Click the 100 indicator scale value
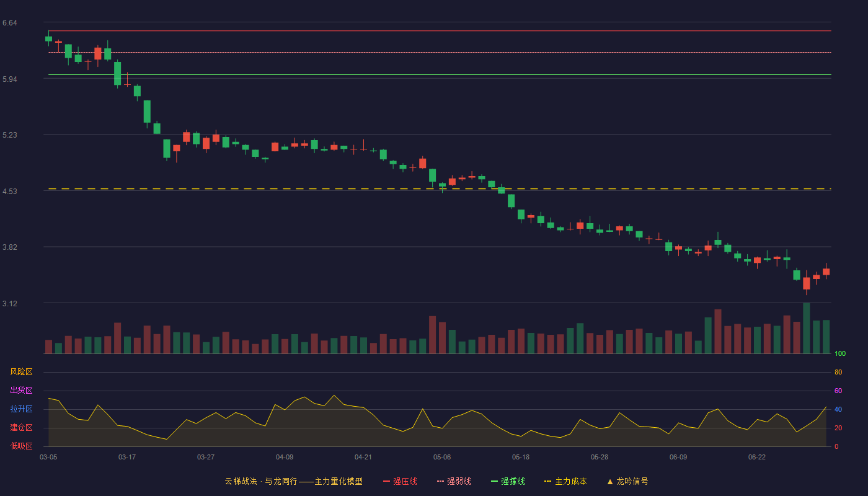Screen dimensions: 868x496 coord(840,354)
